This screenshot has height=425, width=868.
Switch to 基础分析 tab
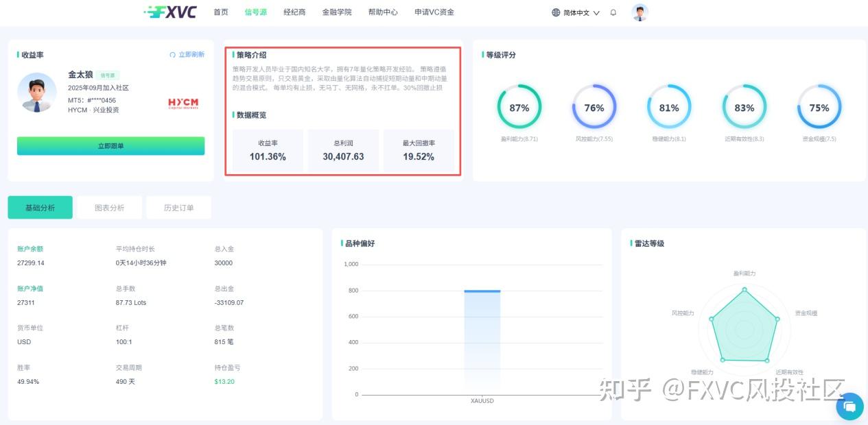(40, 208)
